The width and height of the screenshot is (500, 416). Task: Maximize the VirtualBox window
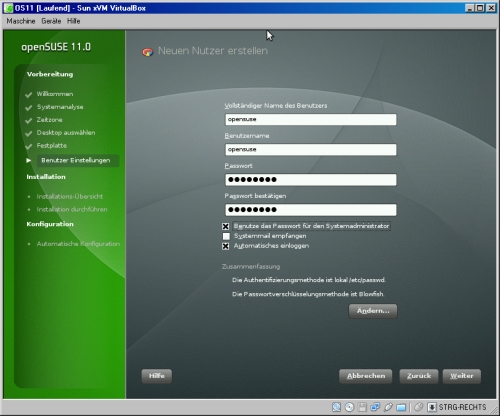[x=480, y=8]
